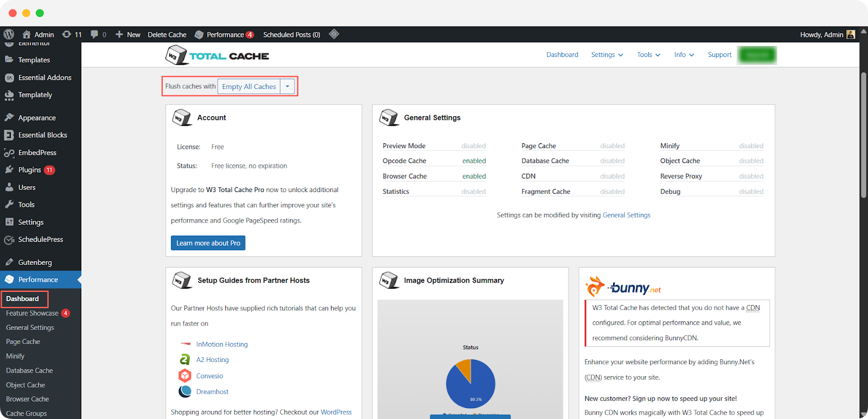Click Learn more about Pro button
Screen dimensions: 868x419
208,243
